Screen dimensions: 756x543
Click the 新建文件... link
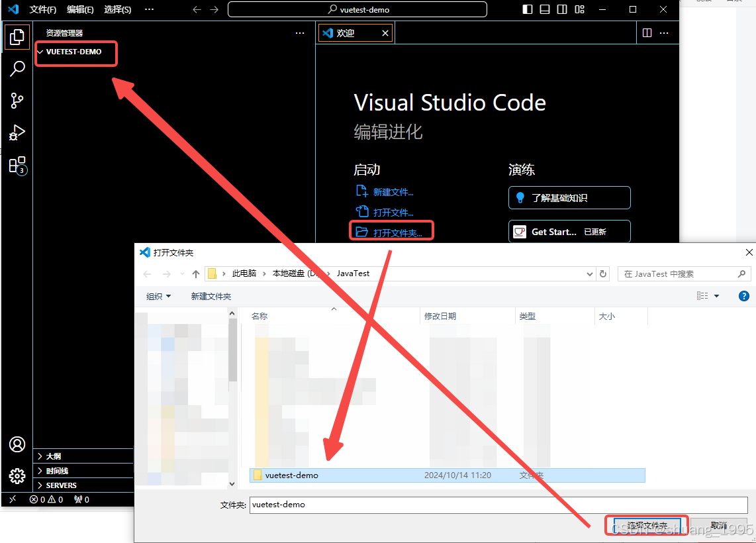tap(385, 192)
